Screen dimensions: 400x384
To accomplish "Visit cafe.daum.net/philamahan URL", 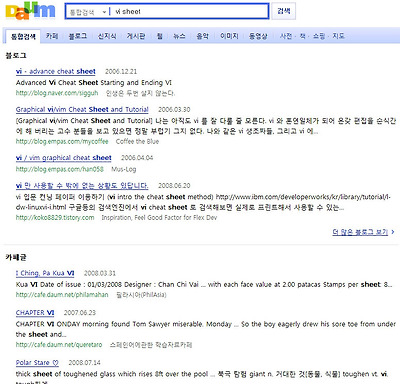I will pyautogui.click(x=62, y=295).
